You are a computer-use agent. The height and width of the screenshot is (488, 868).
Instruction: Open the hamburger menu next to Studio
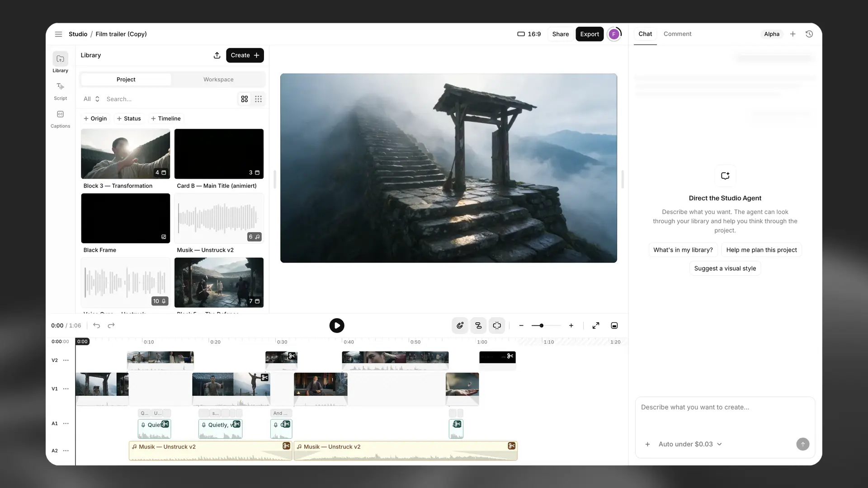tap(58, 34)
